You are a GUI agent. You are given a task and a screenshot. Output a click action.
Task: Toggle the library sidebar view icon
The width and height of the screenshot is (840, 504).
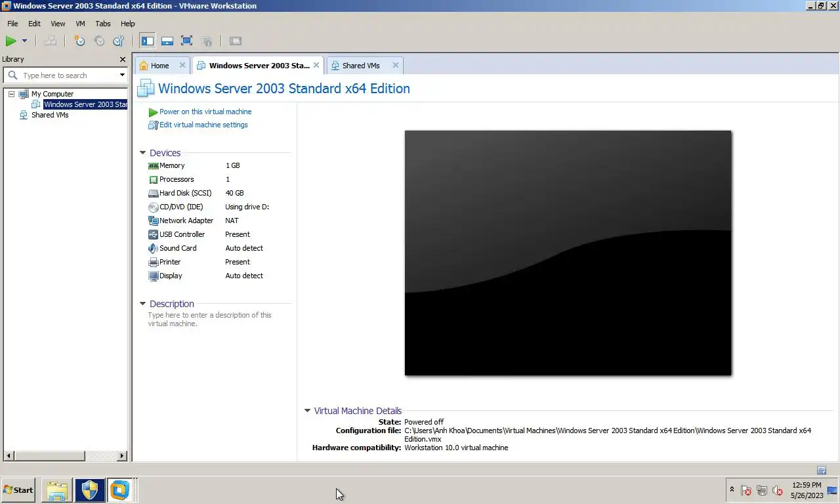148,41
